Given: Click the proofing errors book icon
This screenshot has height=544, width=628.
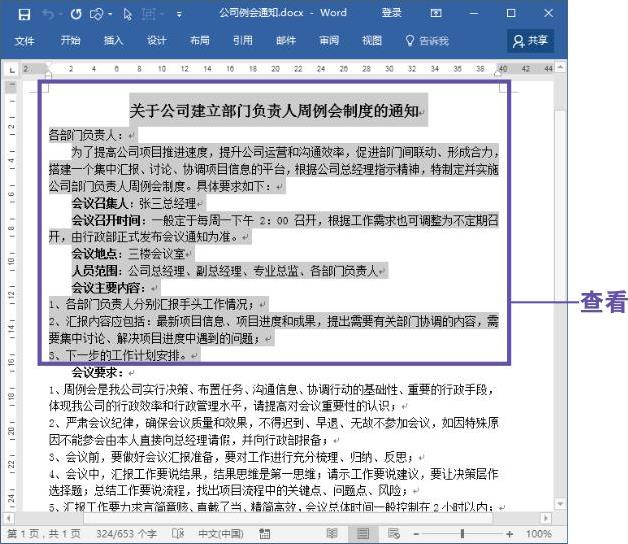Looking at the screenshot, I should [178, 534].
